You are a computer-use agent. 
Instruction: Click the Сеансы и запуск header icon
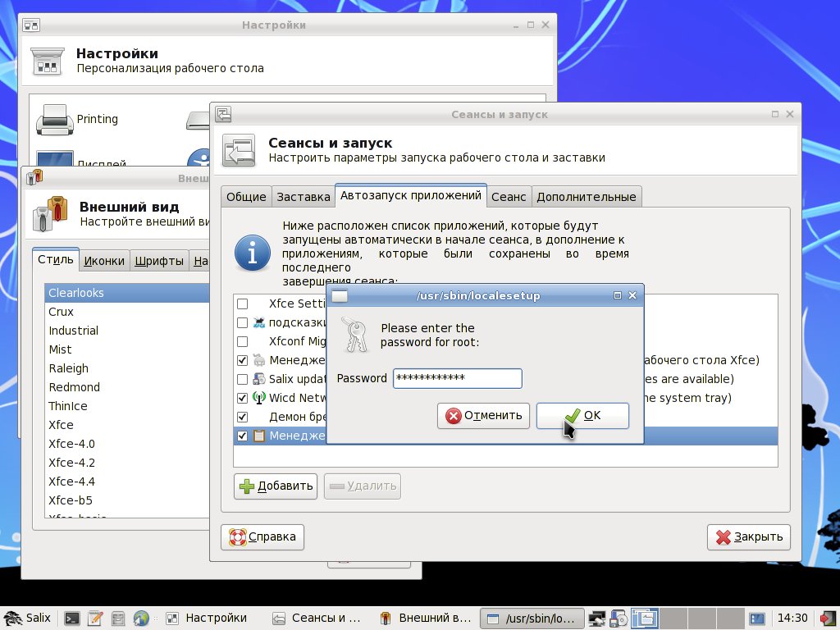tap(239, 151)
